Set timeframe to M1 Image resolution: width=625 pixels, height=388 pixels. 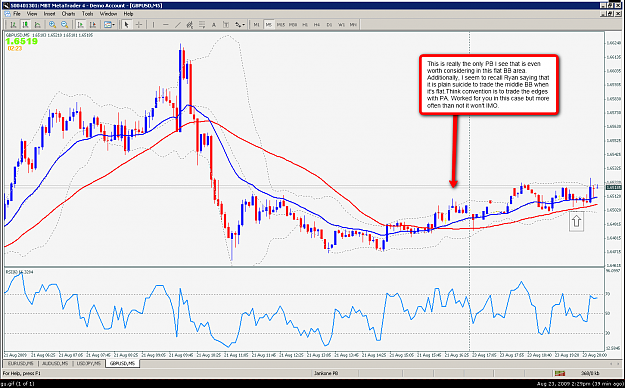coord(256,25)
